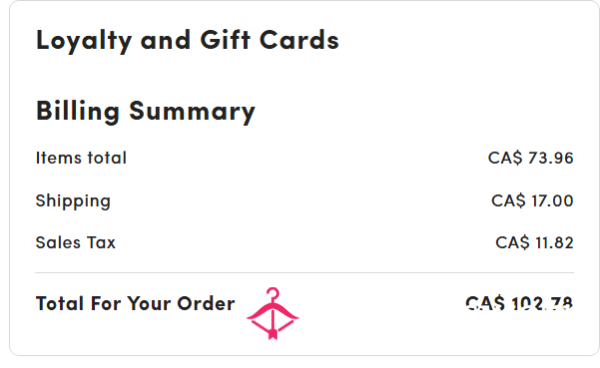Expand the Loyalty and Gift Cards section

188,41
